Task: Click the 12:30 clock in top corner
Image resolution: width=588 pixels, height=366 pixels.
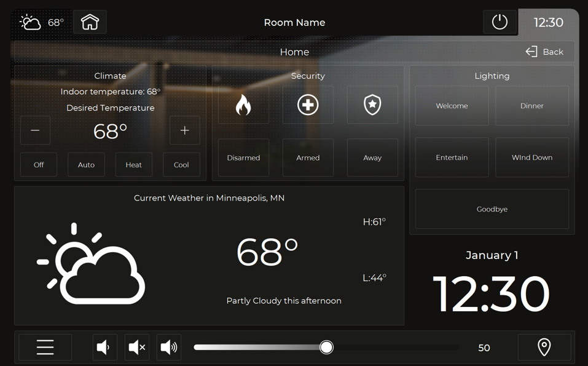Action: pyautogui.click(x=548, y=23)
